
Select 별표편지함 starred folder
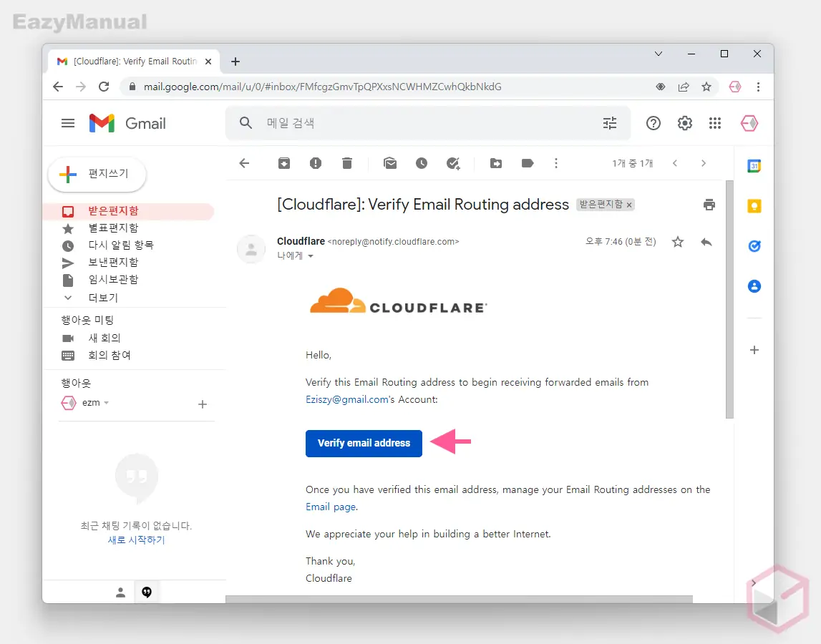coord(113,228)
